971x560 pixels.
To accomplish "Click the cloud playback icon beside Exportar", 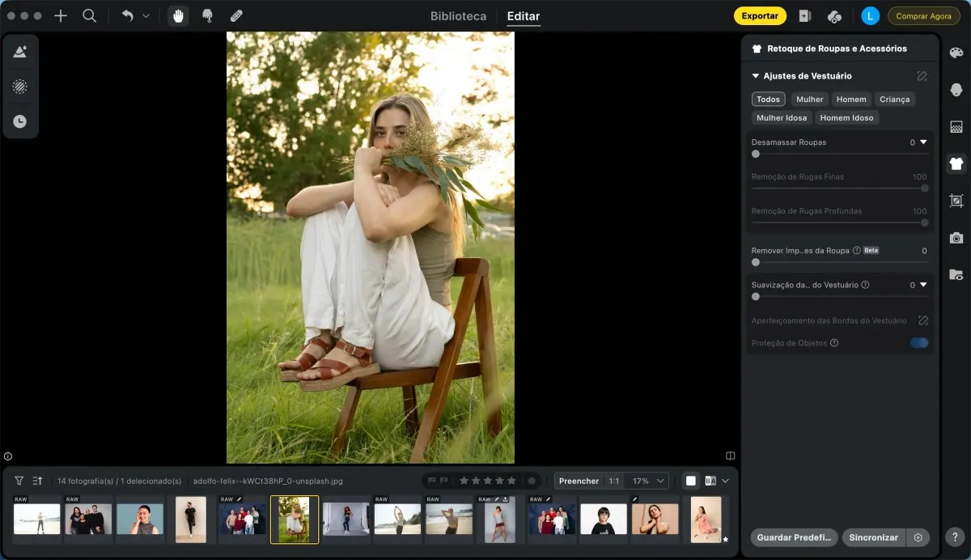I will click(835, 16).
